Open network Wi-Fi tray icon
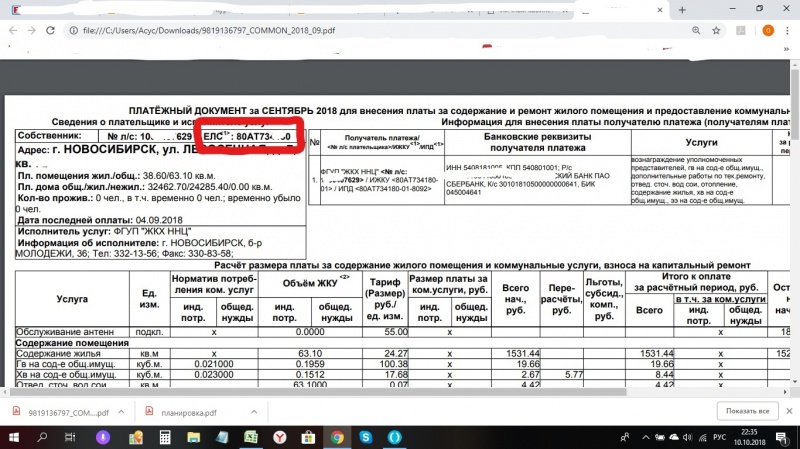 (703, 437)
